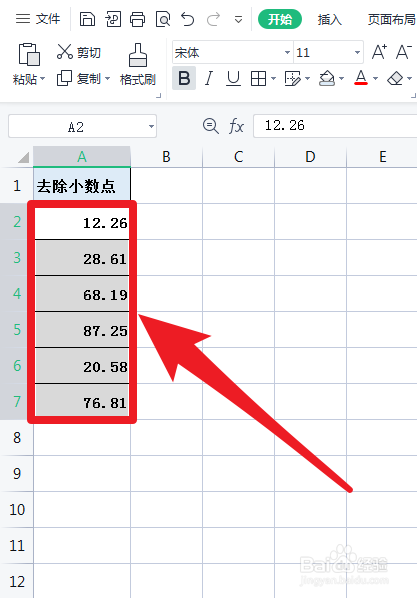Apply red font color
This screenshot has height=598, width=417.
click(361, 78)
